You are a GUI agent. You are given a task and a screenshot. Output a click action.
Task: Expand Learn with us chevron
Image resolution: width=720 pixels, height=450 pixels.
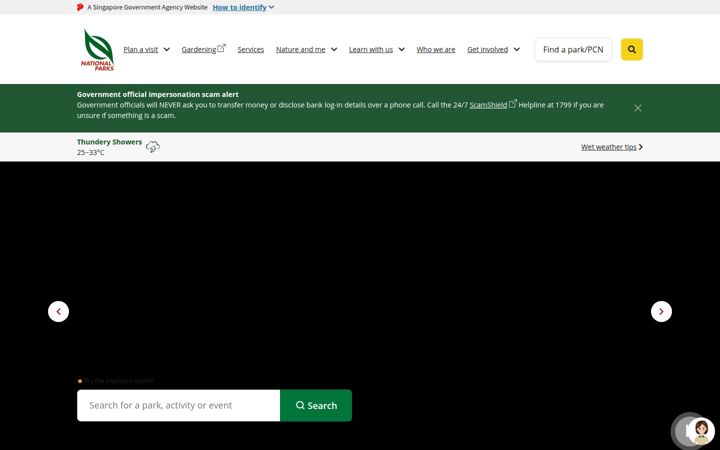(401, 50)
